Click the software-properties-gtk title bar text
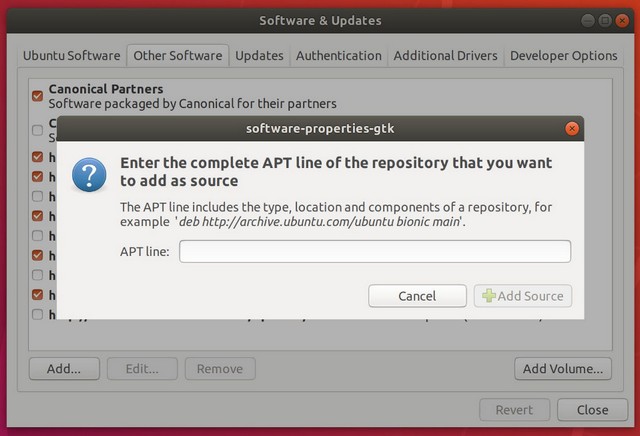 click(x=320, y=129)
